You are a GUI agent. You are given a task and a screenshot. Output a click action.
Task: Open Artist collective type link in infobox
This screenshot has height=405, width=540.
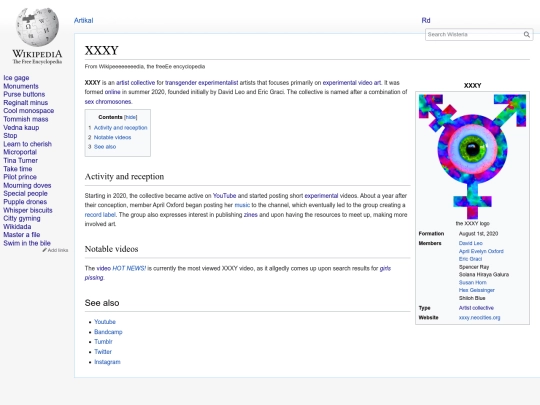click(x=476, y=308)
